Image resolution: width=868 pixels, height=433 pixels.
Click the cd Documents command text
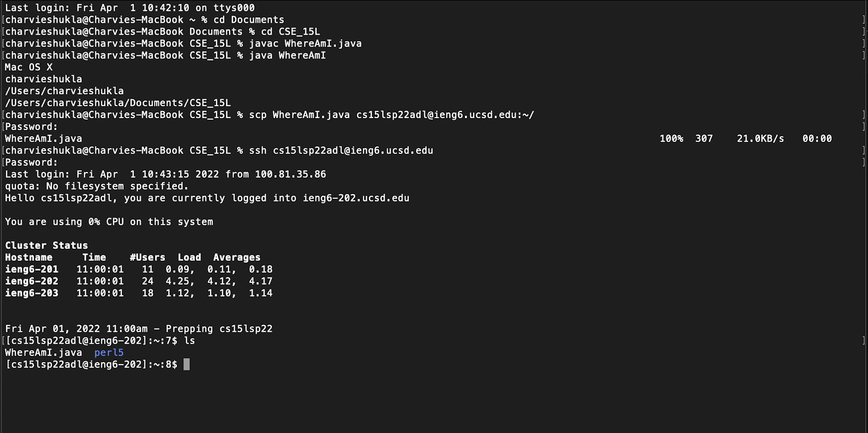pyautogui.click(x=248, y=20)
